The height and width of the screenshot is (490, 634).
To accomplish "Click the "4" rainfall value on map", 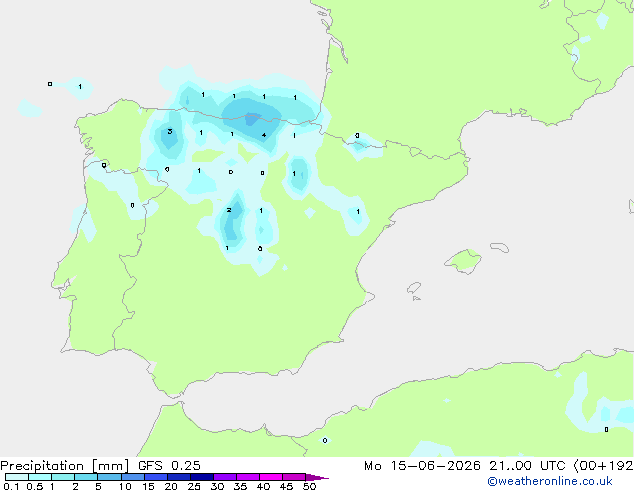I will pyautogui.click(x=264, y=135).
